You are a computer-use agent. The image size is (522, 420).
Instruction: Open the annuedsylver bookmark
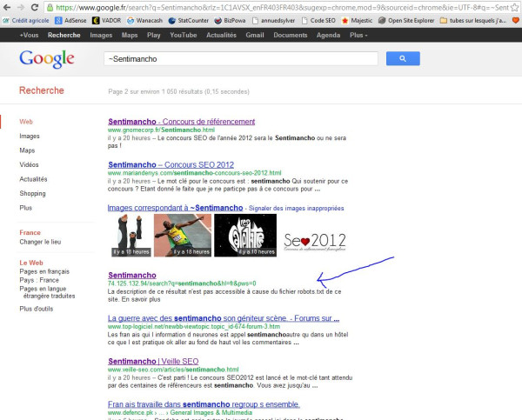[274, 21]
